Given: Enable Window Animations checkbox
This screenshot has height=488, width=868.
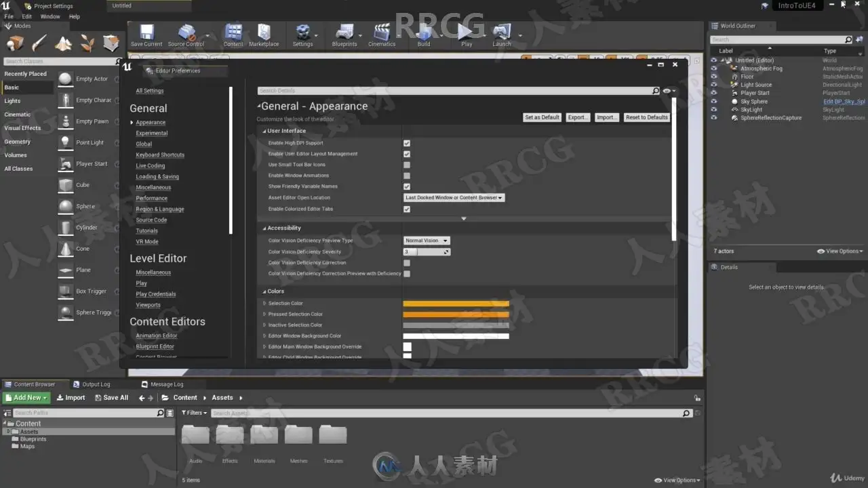Looking at the screenshot, I should pyautogui.click(x=407, y=176).
